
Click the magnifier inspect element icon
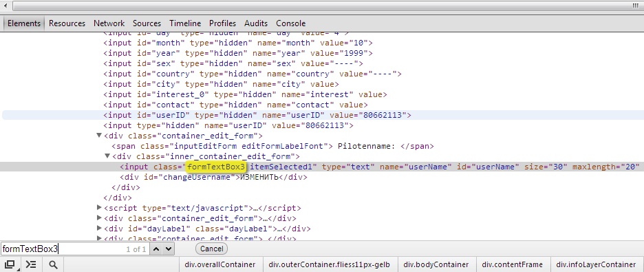tap(53, 264)
